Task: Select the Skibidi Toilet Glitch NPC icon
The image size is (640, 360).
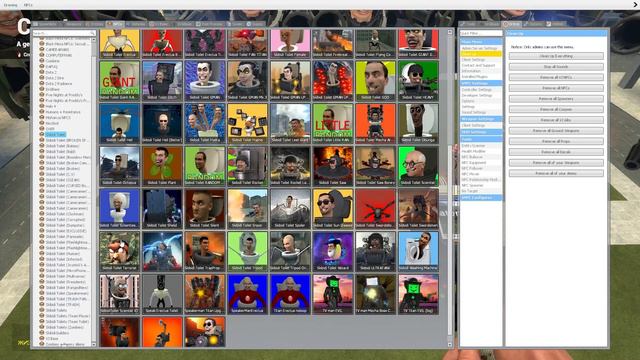Action: [x=162, y=80]
